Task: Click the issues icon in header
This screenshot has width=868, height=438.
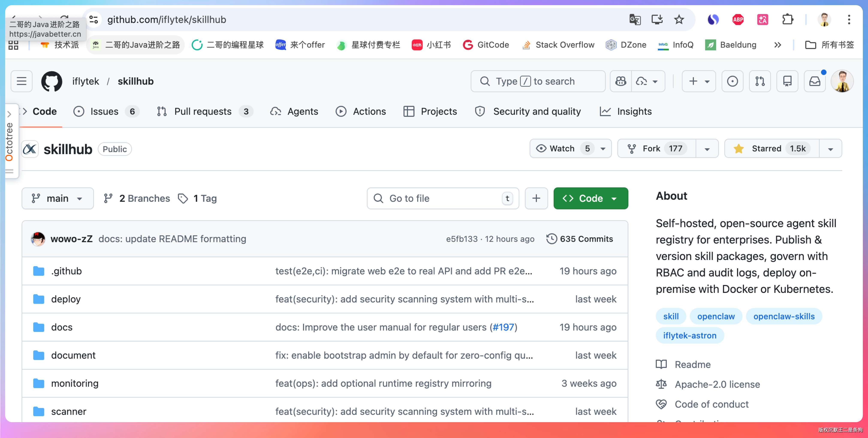Action: 732,81
